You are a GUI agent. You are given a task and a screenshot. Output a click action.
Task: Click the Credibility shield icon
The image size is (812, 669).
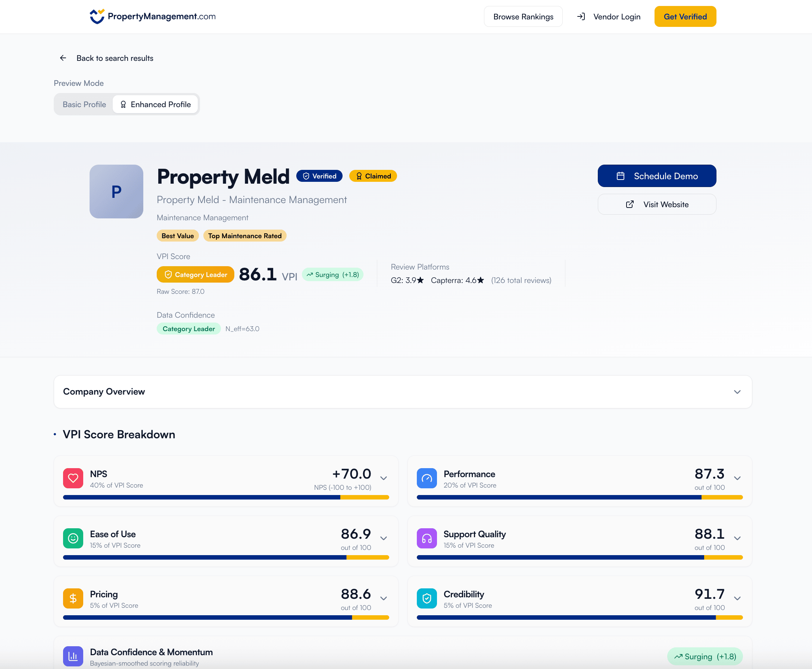click(x=427, y=598)
